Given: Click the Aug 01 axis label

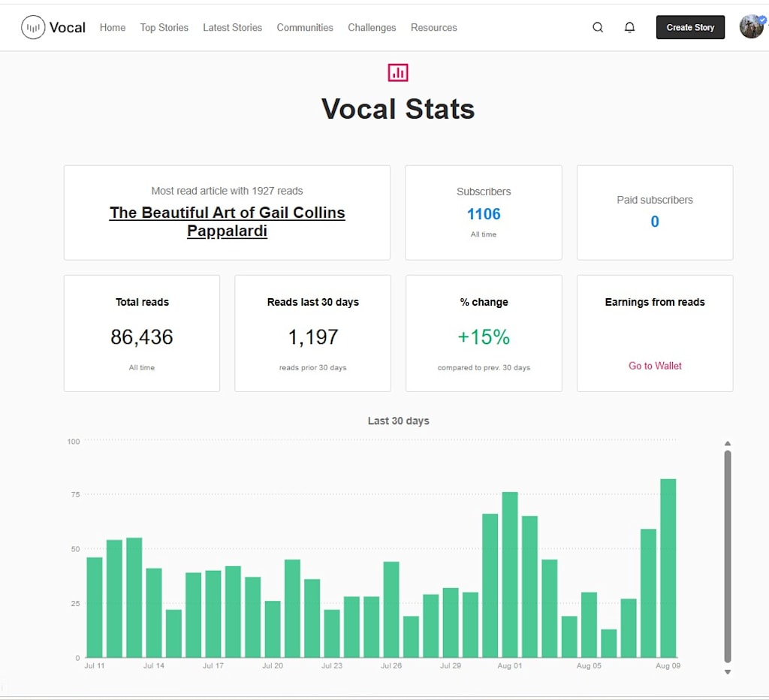Looking at the screenshot, I should pyautogui.click(x=510, y=665).
